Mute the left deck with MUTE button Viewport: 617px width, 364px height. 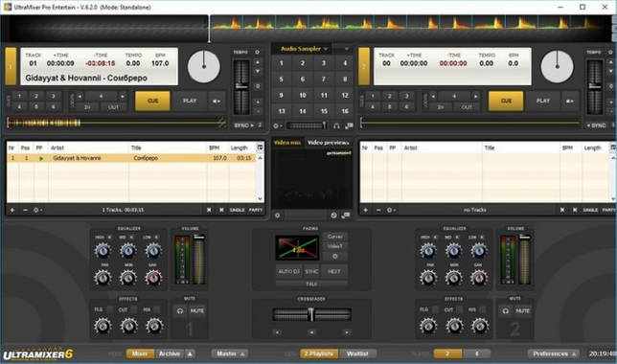coord(196,311)
